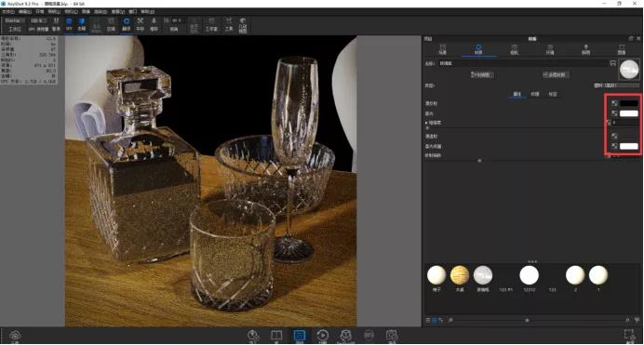Open the Workspace Startup dropdown
644x345 pixels.
[x=15, y=20]
